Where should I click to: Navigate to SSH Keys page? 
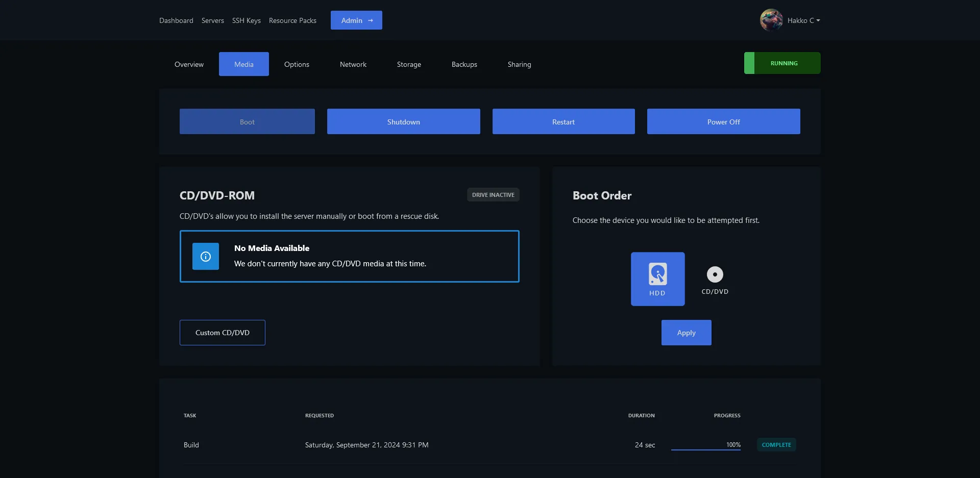point(246,20)
